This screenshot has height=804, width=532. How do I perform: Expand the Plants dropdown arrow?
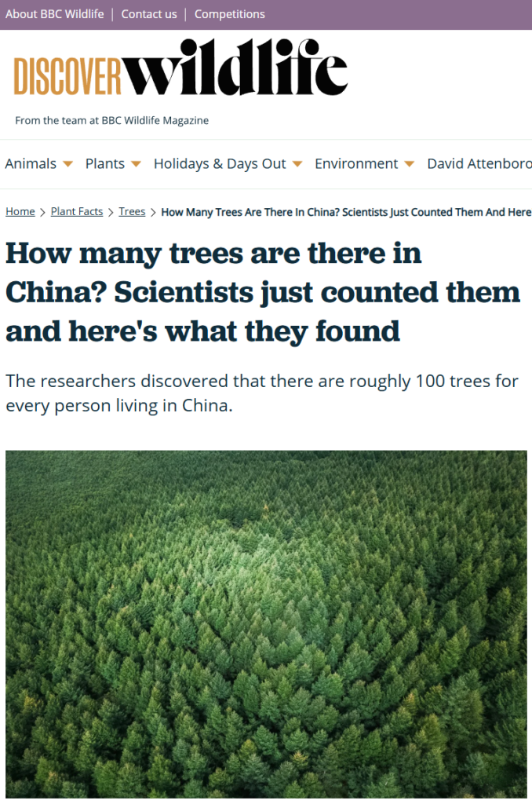pyautogui.click(x=136, y=164)
